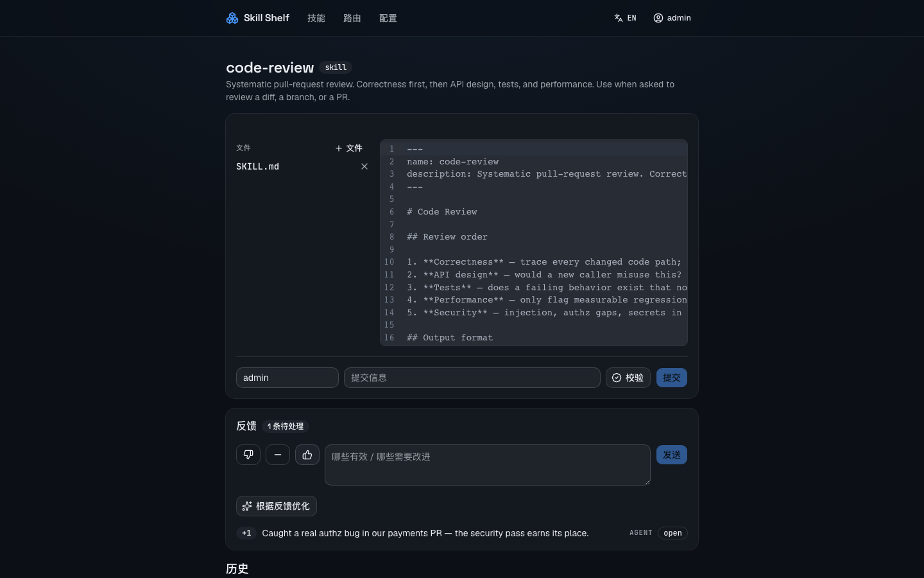924x578 pixels.
Task: Click the skill tag badge
Action: coord(336,67)
